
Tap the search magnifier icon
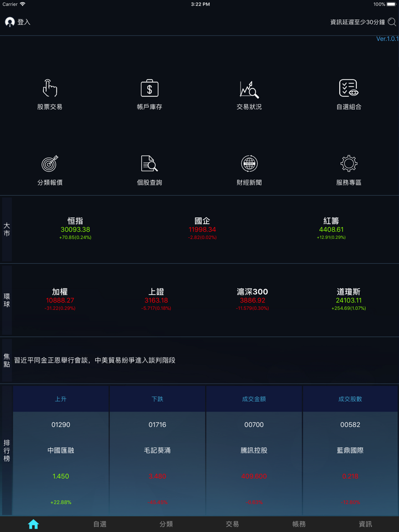[392, 22]
